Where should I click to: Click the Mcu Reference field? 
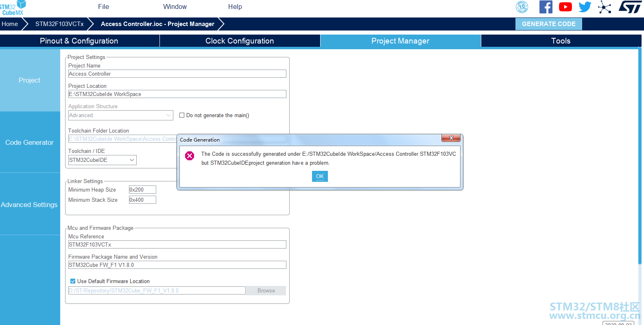coord(177,244)
